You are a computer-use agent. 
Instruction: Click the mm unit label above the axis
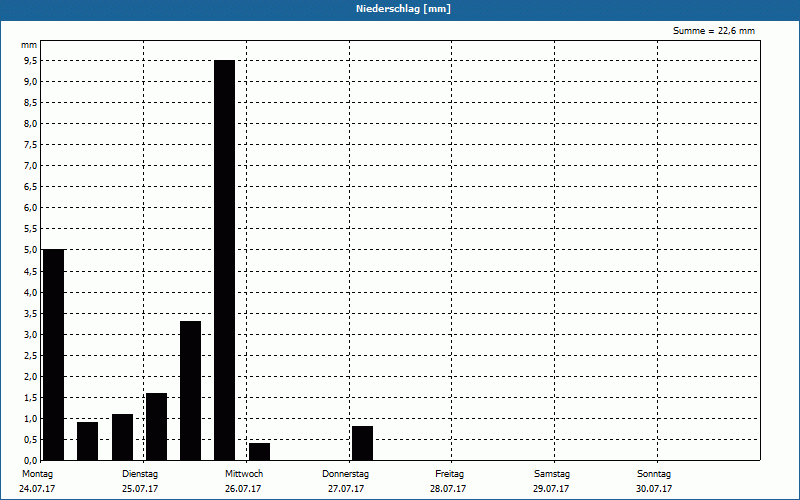29,45
